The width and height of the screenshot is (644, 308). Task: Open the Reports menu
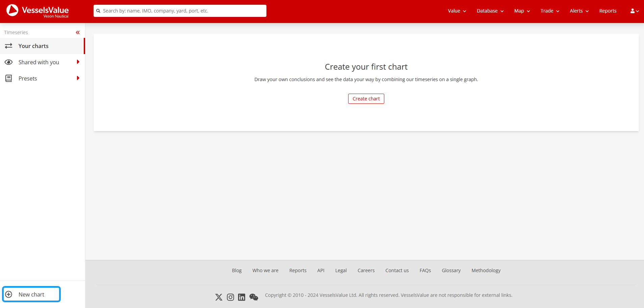tap(608, 10)
